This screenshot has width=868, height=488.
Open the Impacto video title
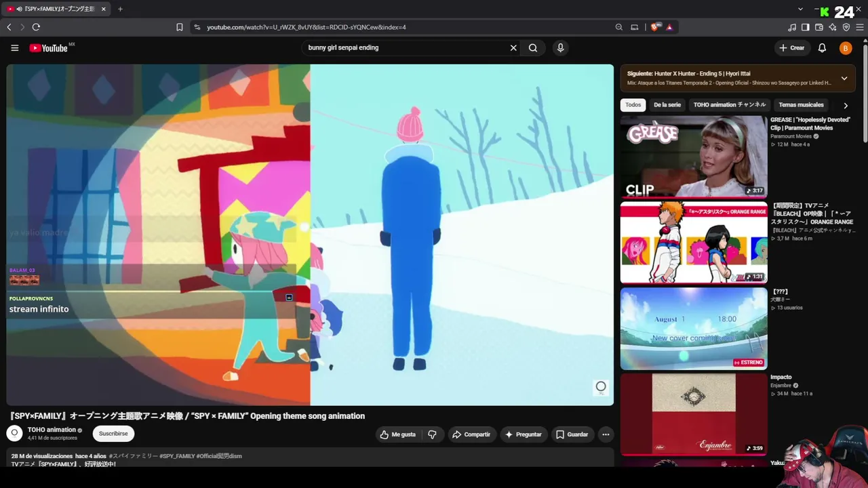pyautogui.click(x=781, y=377)
